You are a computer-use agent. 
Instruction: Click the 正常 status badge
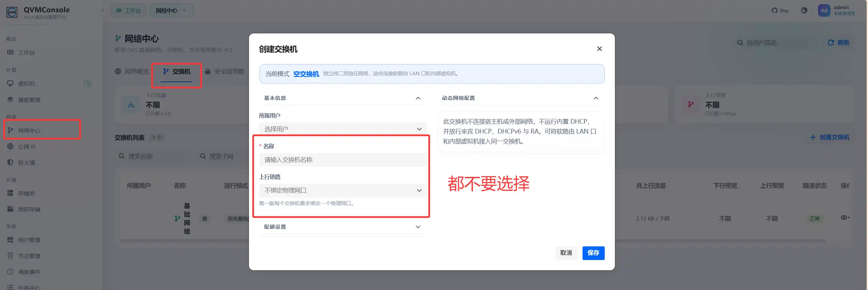pos(814,218)
